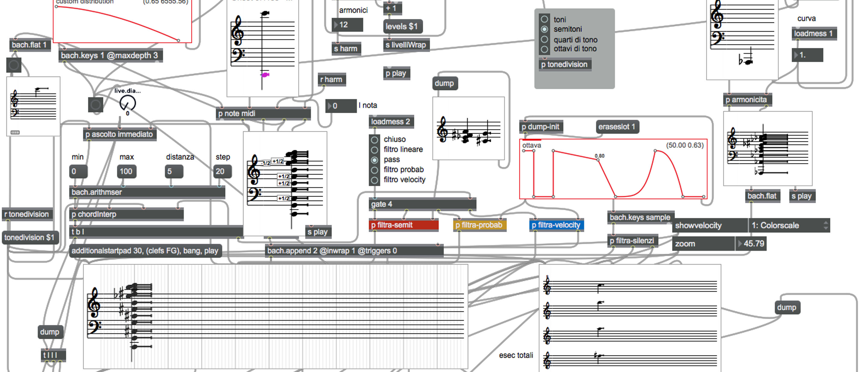Click the additionalstartpad message box
The image size is (868, 372).
[x=146, y=251]
